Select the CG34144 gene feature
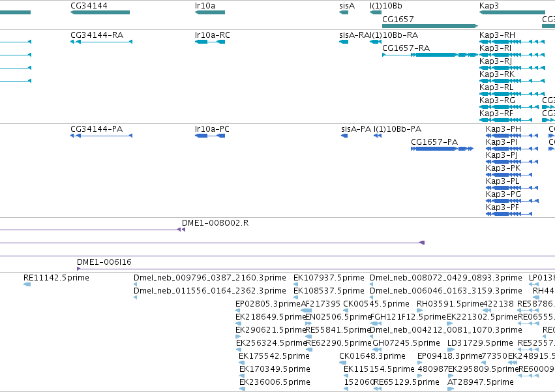Viewport: 555px width, 392px height. pos(100,12)
